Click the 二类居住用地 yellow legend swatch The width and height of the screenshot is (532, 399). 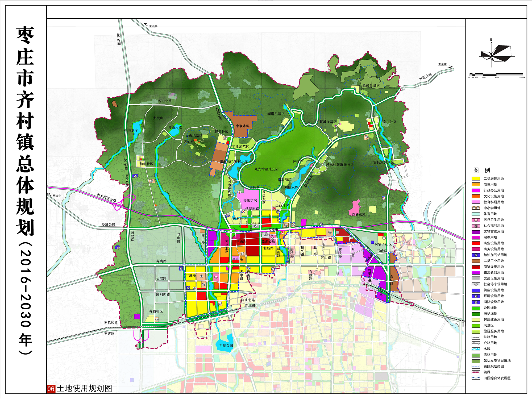coord(476,179)
